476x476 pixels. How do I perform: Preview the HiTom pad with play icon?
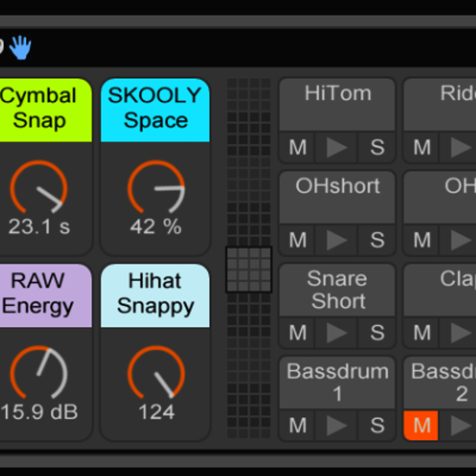(x=336, y=147)
